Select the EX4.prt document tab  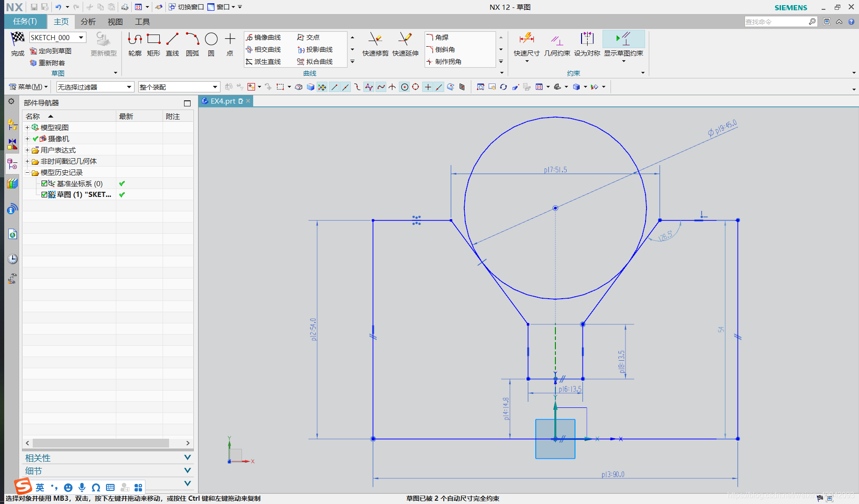(x=225, y=101)
